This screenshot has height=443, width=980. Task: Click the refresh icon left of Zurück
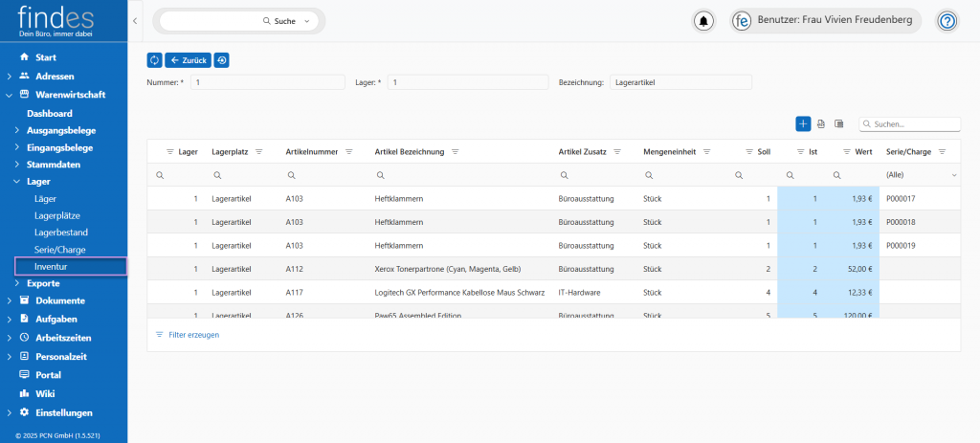154,60
